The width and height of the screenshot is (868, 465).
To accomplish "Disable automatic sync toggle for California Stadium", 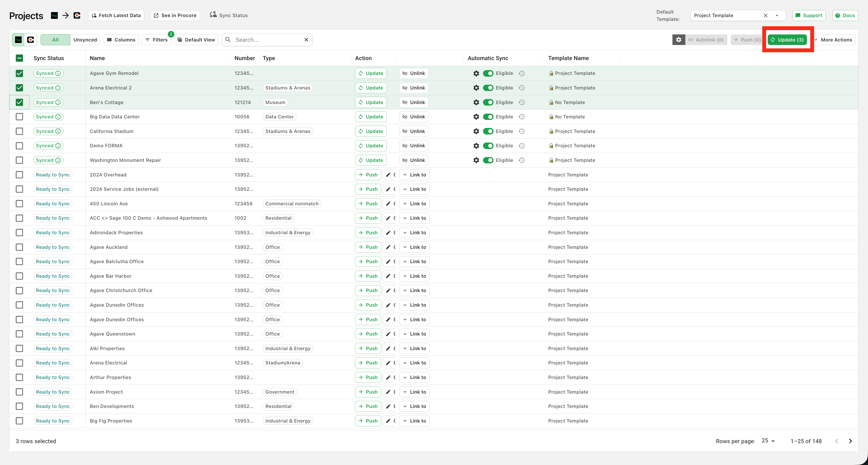I will point(488,131).
